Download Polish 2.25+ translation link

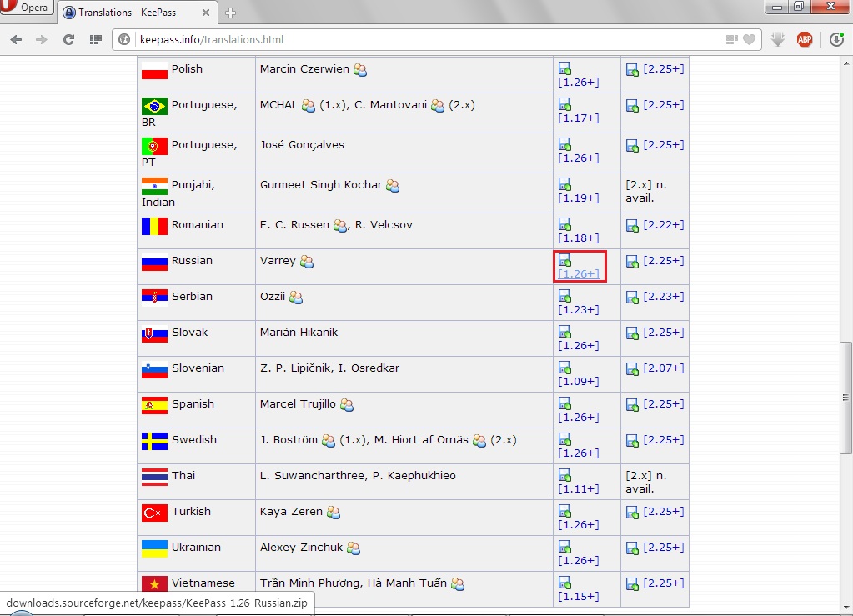663,69
